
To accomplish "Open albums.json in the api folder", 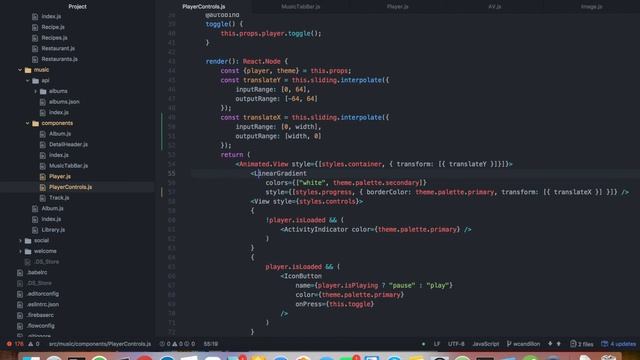I will pos(64,102).
